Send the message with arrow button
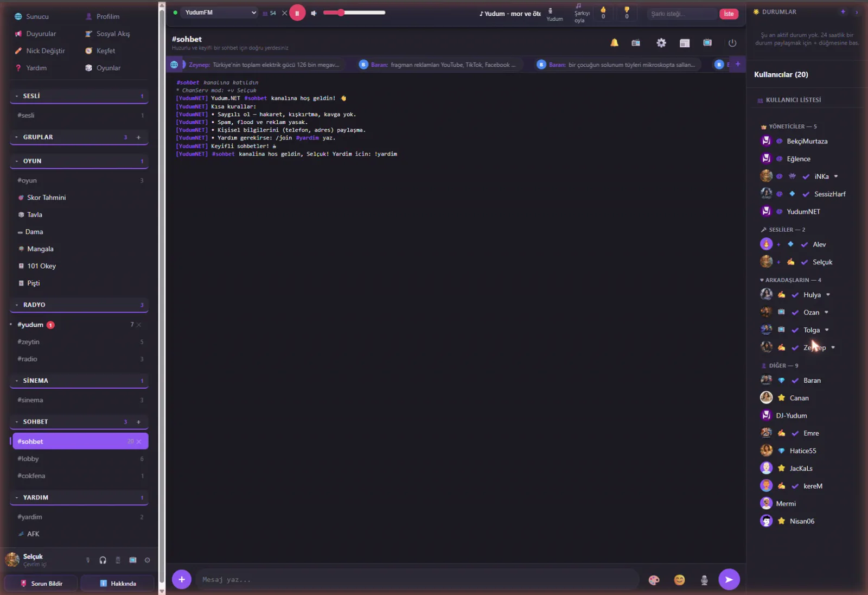868x595 pixels. tap(729, 579)
